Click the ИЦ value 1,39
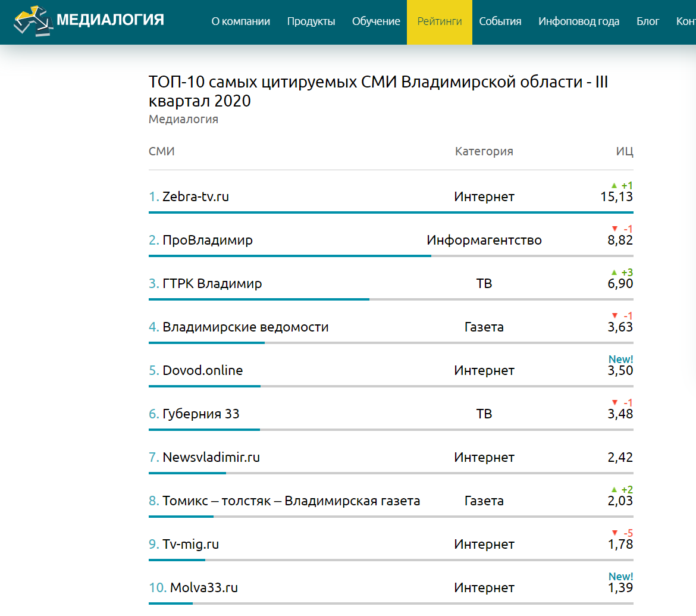696x616 pixels. coord(620,587)
